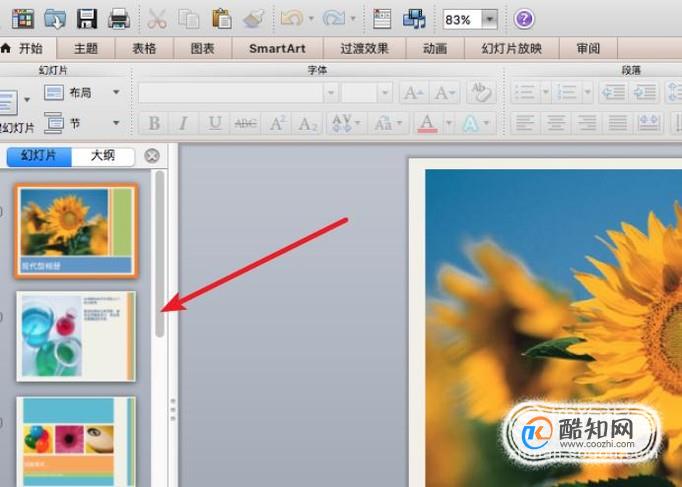Click the bulleted list icon

tap(525, 93)
